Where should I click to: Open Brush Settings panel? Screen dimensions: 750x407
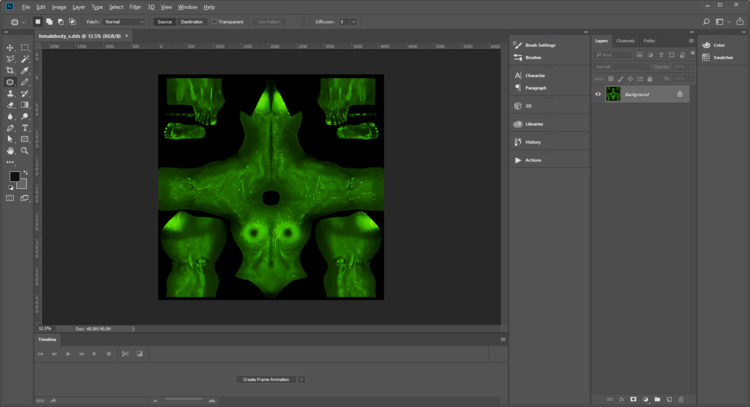point(540,45)
